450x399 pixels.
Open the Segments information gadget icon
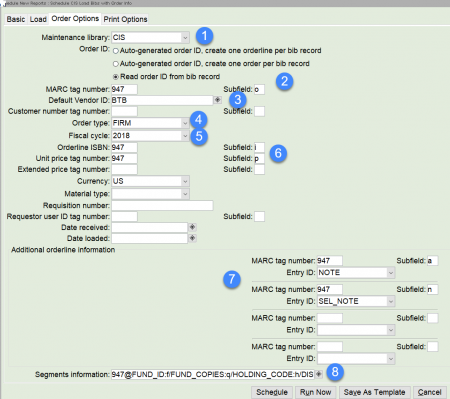coord(319,374)
